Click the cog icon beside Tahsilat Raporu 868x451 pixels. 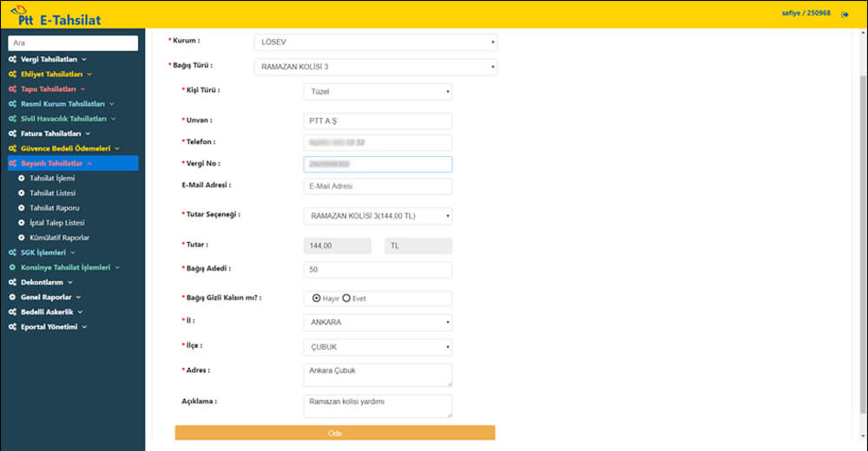pos(22,208)
